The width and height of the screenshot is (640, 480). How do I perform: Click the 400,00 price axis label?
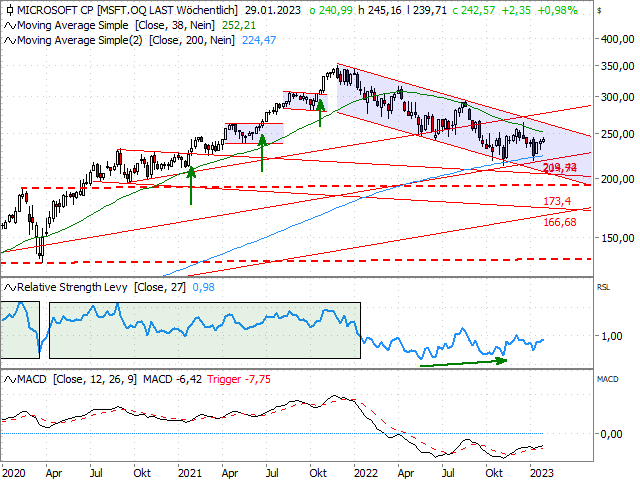pyautogui.click(x=618, y=40)
